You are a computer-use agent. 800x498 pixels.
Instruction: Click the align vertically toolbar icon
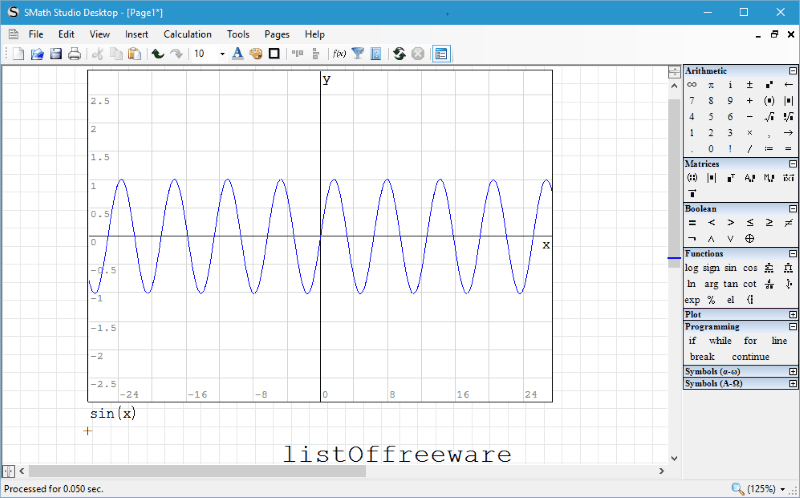click(316, 54)
